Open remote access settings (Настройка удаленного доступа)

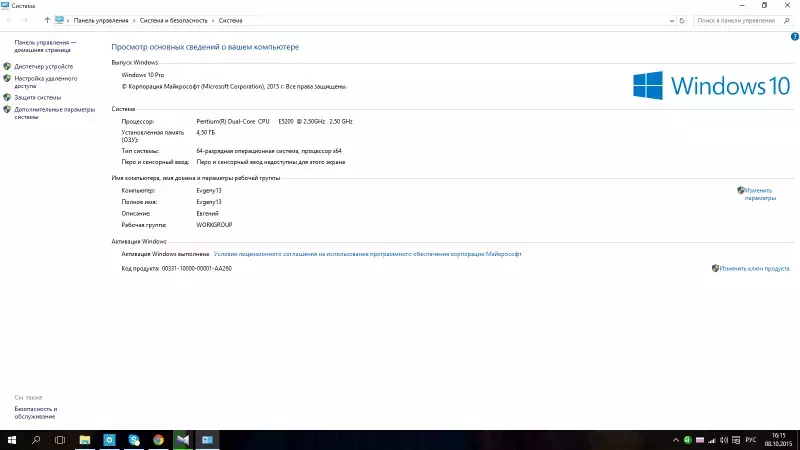(x=45, y=82)
